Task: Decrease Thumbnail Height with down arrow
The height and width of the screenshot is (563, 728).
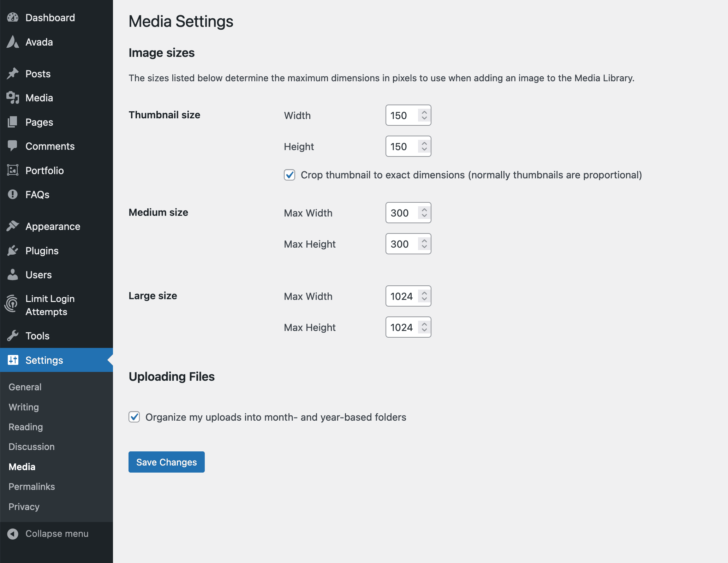Action: pyautogui.click(x=424, y=149)
